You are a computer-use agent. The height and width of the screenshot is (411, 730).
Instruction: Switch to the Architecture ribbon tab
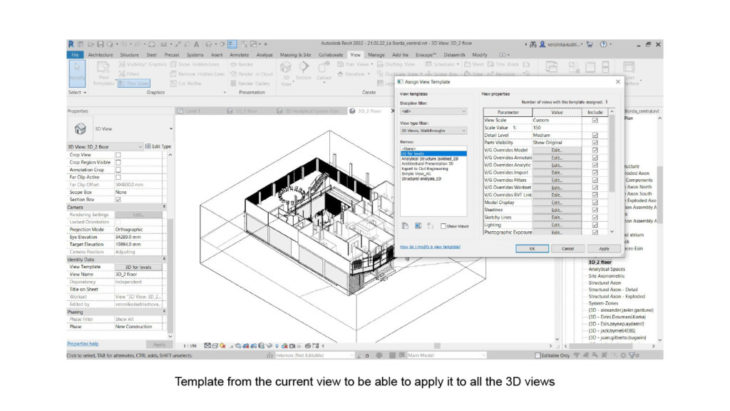point(100,55)
